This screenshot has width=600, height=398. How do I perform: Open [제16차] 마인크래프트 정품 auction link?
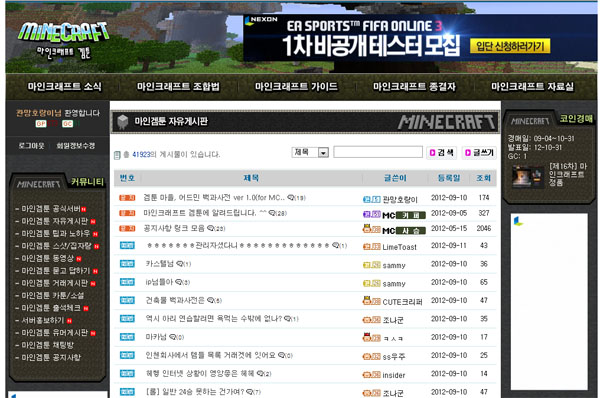pyautogui.click(x=568, y=174)
